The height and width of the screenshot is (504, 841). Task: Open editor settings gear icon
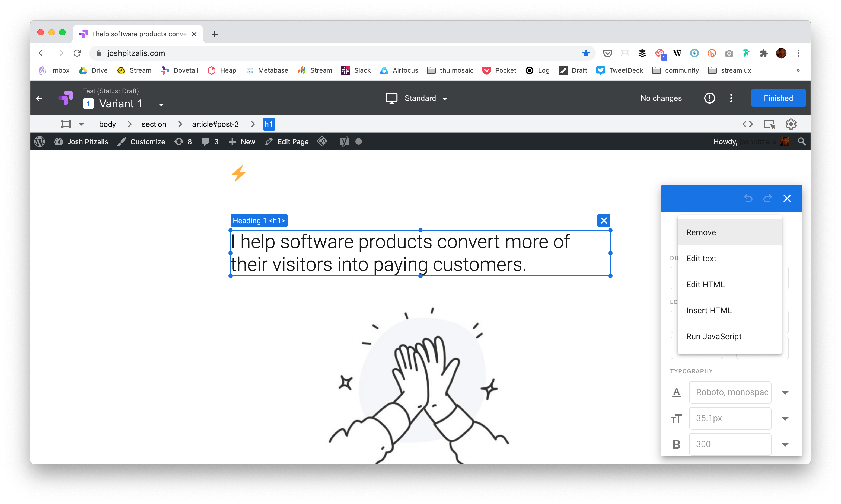coord(791,124)
